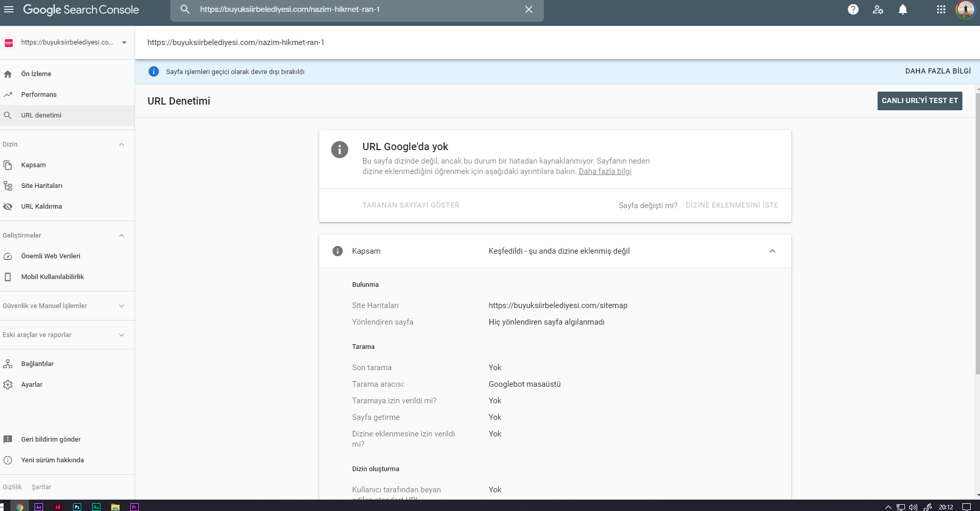
Task: Open Adobe Premiere Pro from taskbar
Action: (135, 507)
